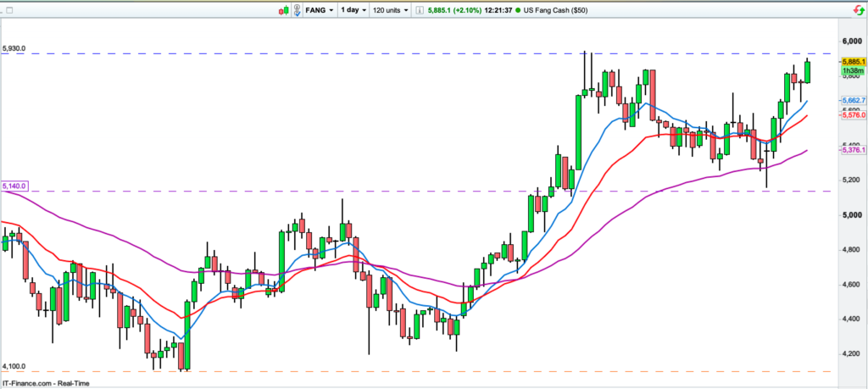Select the 5,930.0 resistance line label
868x389 pixels.
(15, 49)
